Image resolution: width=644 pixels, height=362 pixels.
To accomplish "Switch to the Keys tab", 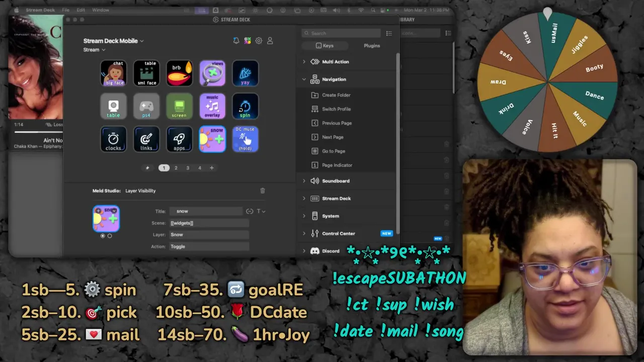I will 325,46.
